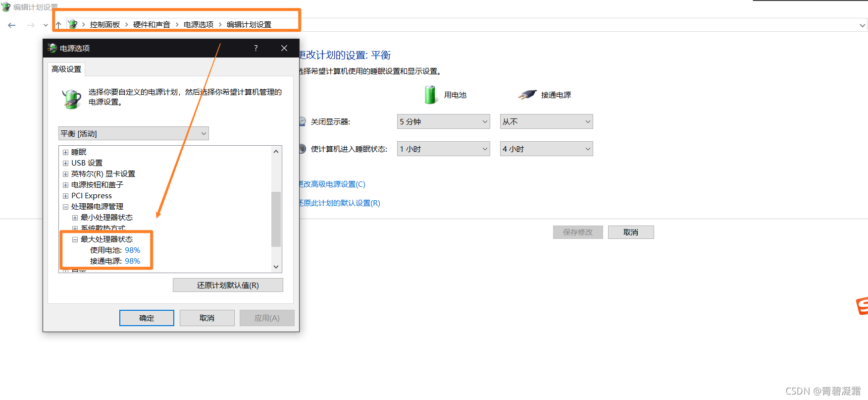868x400 pixels.
Task: Go back with the left arrow
Action: [12, 25]
